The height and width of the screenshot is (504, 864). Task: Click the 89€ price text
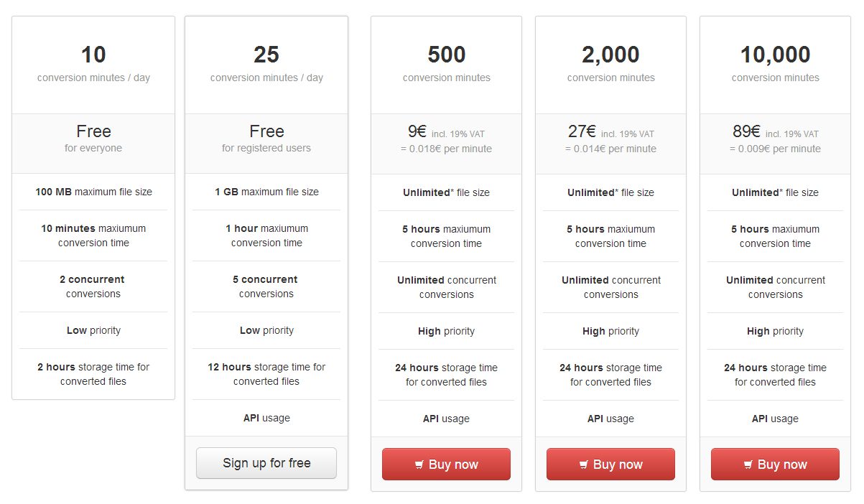746,132
